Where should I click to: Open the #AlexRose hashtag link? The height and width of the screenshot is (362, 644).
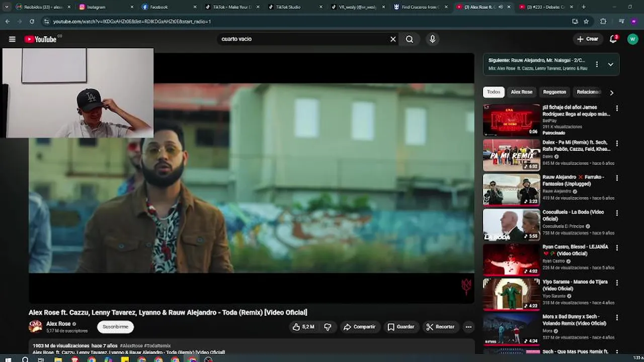coord(131,346)
